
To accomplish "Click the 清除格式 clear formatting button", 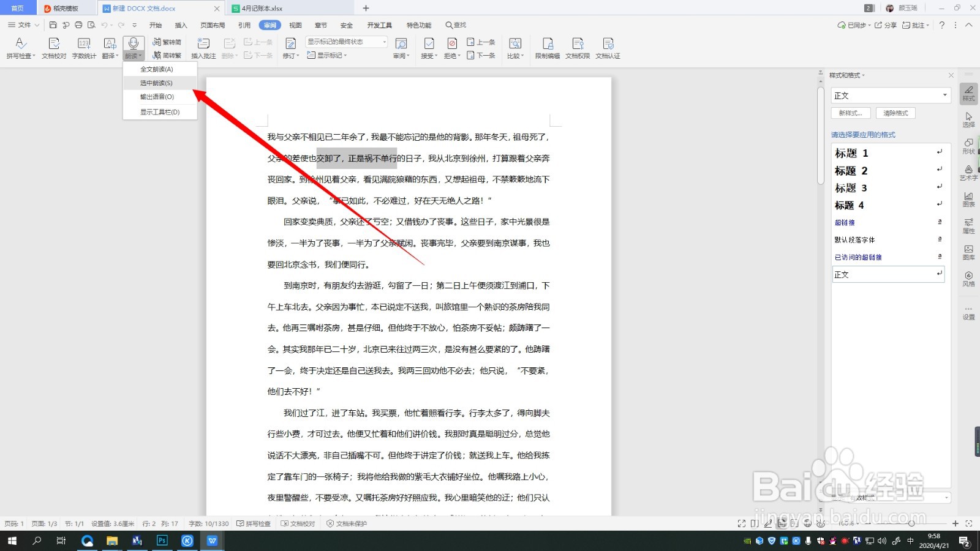I will [x=895, y=113].
